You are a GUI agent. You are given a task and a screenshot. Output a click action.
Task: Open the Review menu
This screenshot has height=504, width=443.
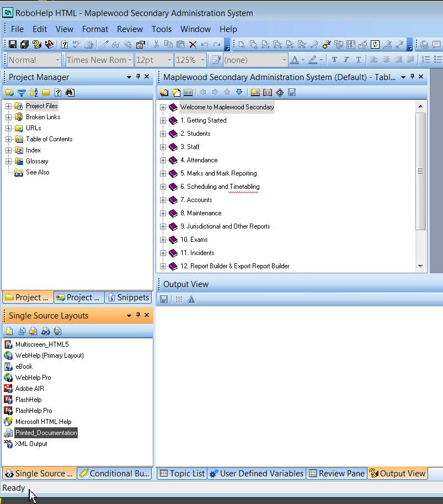pos(130,29)
